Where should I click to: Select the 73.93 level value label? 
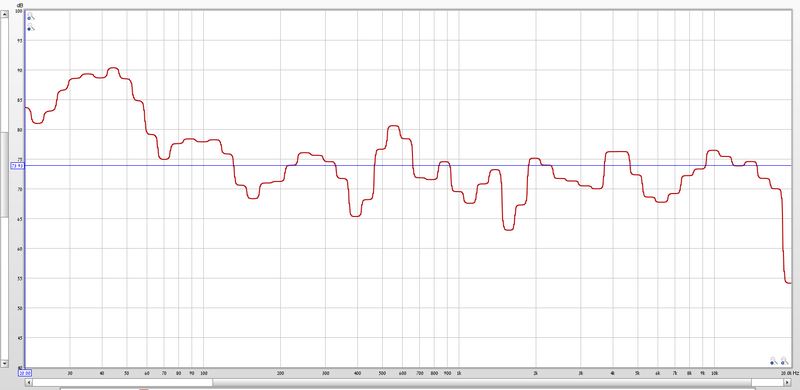[x=17, y=165]
